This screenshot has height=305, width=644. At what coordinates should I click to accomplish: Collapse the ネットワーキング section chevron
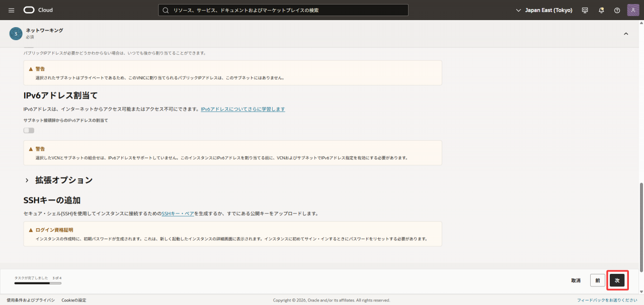click(626, 34)
